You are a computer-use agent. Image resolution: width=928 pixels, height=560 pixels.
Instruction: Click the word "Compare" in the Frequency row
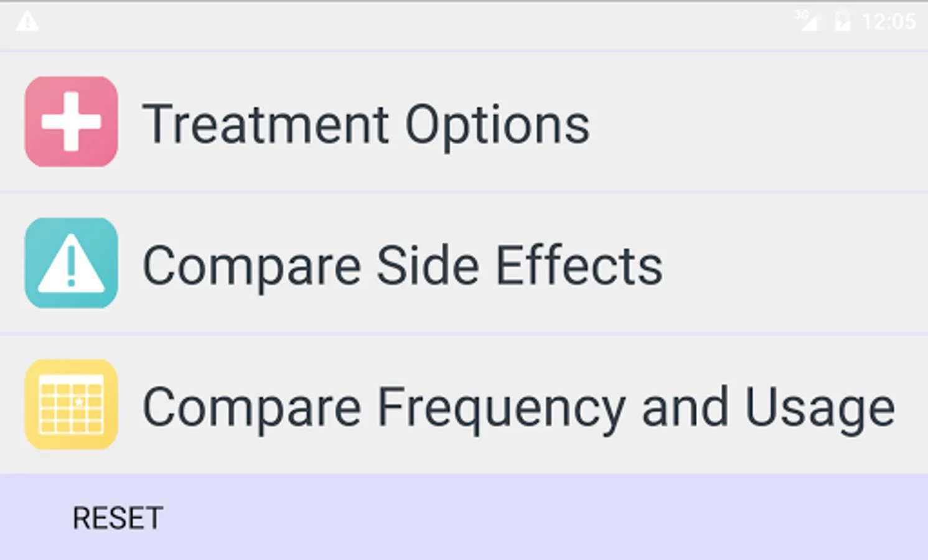(251, 409)
